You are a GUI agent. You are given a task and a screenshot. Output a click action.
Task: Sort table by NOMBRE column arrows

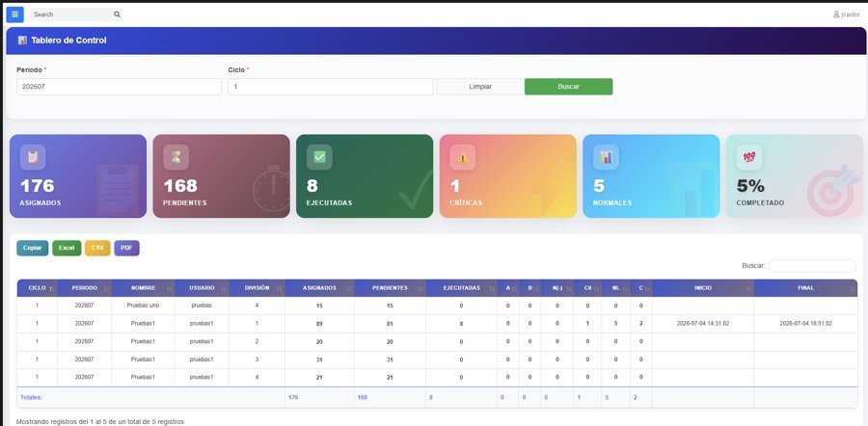coord(169,288)
